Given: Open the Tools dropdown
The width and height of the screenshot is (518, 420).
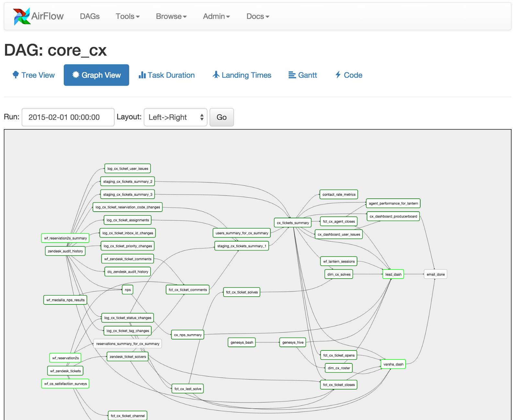Looking at the screenshot, I should [127, 16].
